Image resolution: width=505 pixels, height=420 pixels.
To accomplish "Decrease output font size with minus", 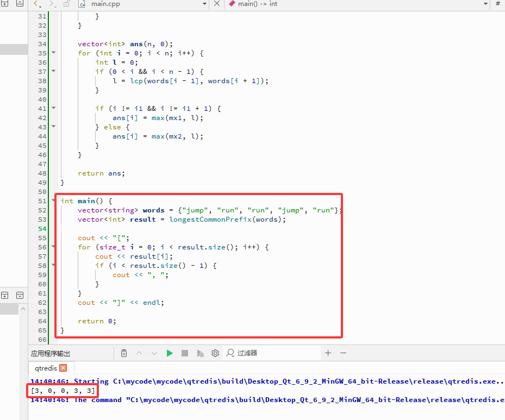I will point(344,353).
